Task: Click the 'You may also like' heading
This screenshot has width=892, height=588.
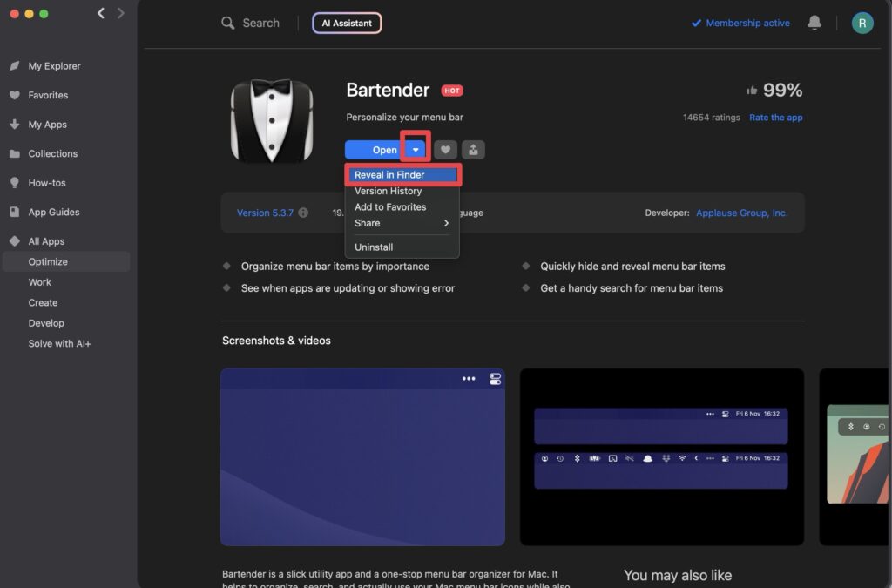Action: [x=678, y=575]
